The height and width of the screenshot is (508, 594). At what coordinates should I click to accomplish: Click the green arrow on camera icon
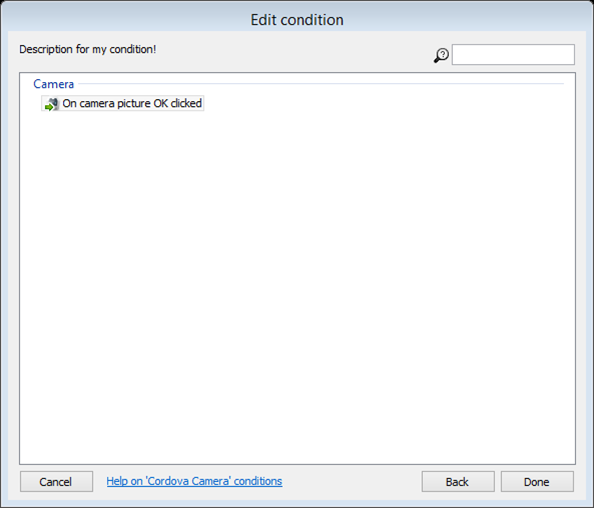coord(48,108)
